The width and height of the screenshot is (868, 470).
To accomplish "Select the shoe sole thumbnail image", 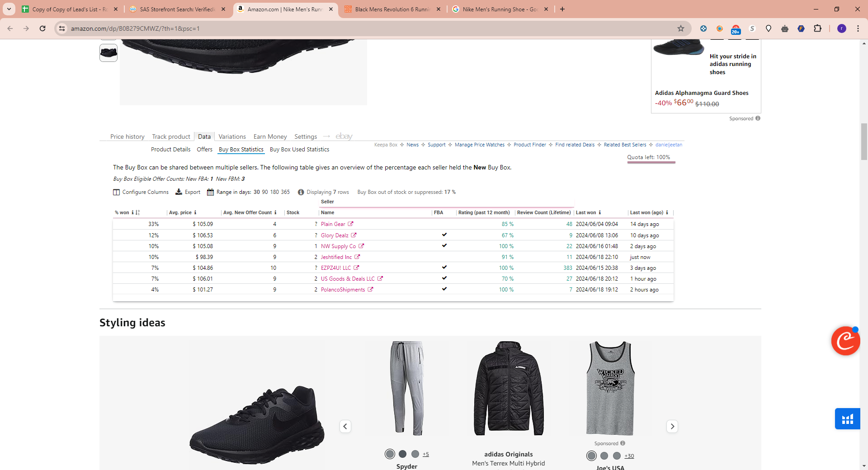I will pos(108,53).
